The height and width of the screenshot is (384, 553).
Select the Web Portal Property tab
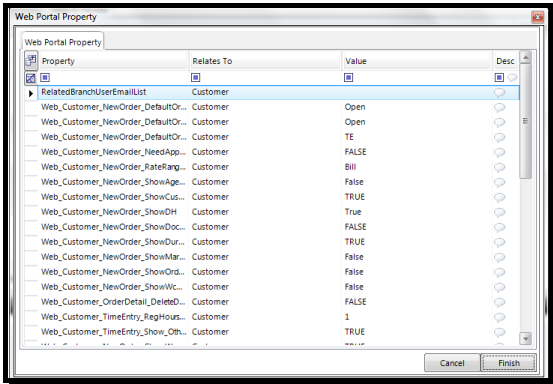[63, 42]
